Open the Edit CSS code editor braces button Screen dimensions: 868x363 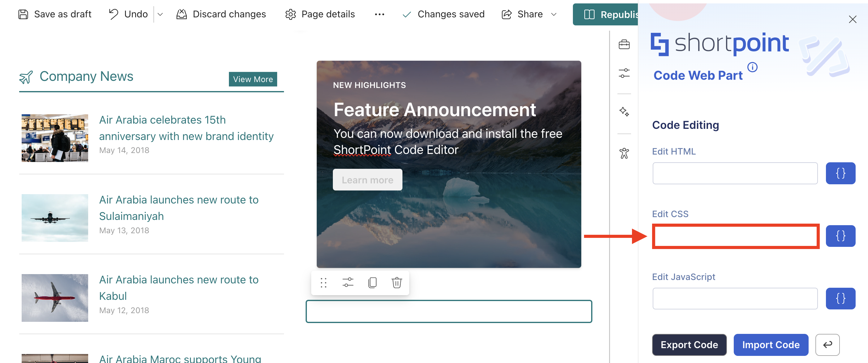pos(840,236)
